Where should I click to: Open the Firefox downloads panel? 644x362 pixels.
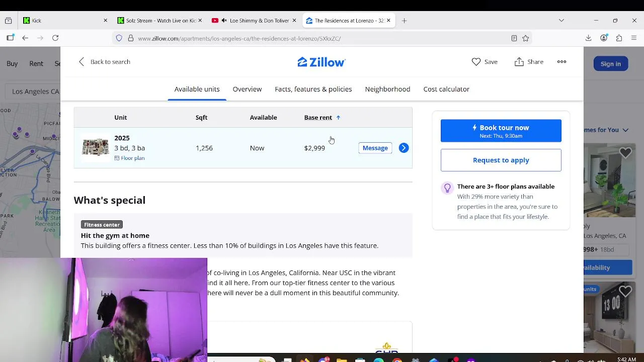(x=588, y=38)
